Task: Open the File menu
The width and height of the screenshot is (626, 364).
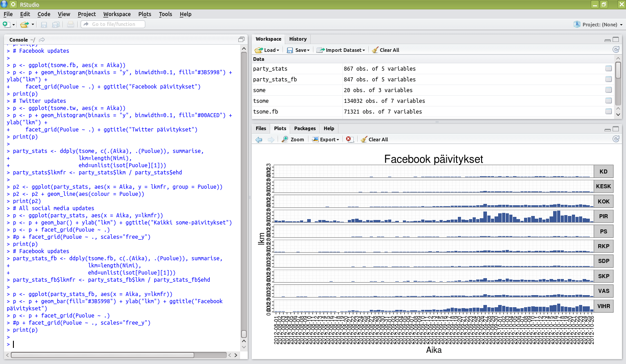Action: click(8, 14)
